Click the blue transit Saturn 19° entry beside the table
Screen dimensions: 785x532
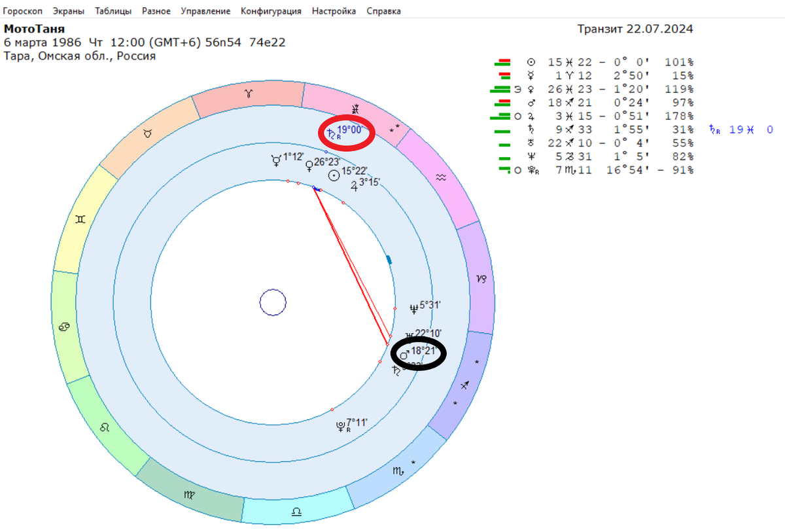click(x=741, y=130)
